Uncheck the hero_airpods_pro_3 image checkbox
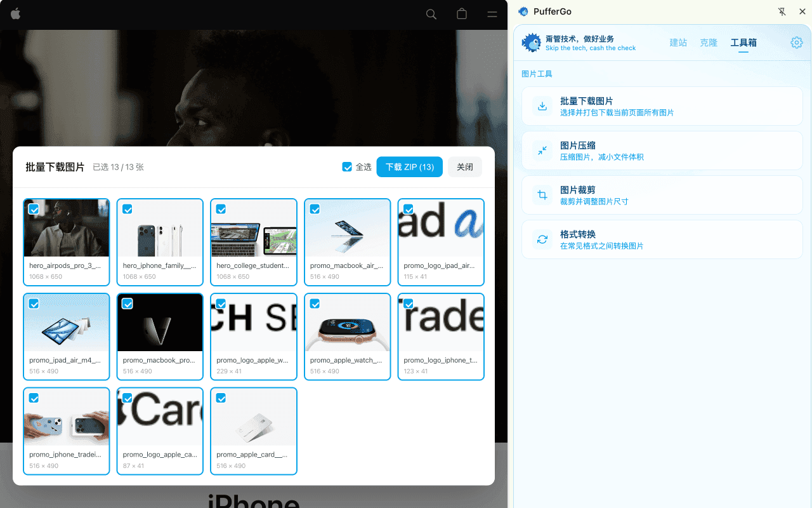The width and height of the screenshot is (812, 508). (34, 209)
